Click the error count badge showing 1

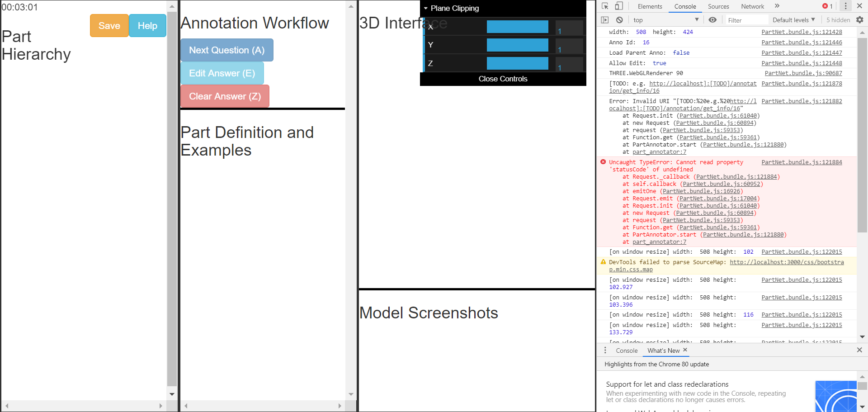point(828,6)
